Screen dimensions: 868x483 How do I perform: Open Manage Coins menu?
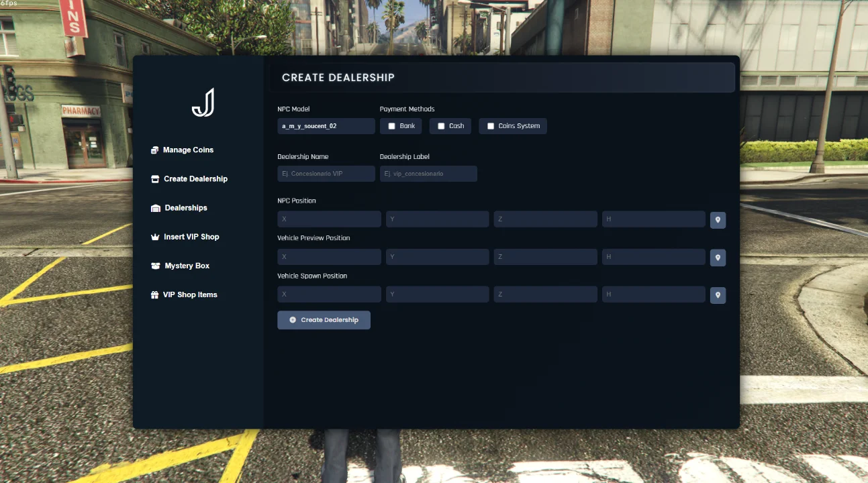(183, 150)
